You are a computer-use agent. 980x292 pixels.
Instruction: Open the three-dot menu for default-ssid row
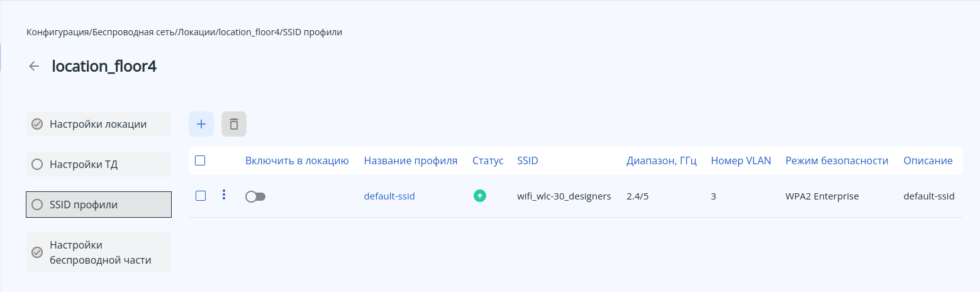[224, 195]
